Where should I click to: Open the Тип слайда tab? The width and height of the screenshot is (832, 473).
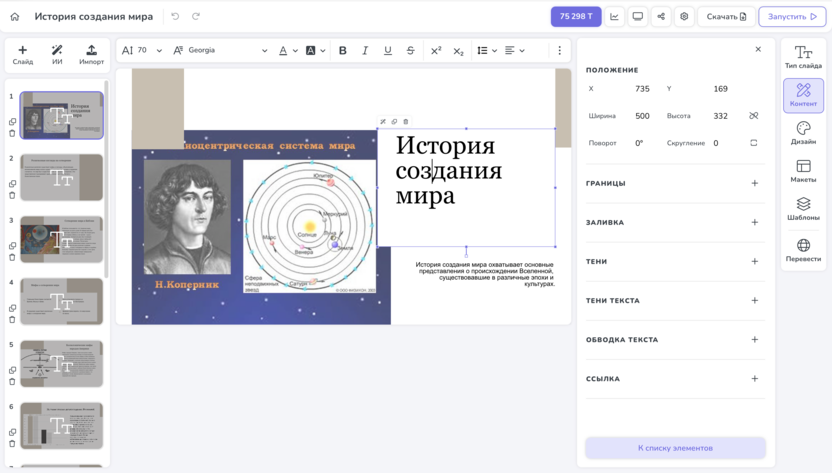tap(803, 57)
